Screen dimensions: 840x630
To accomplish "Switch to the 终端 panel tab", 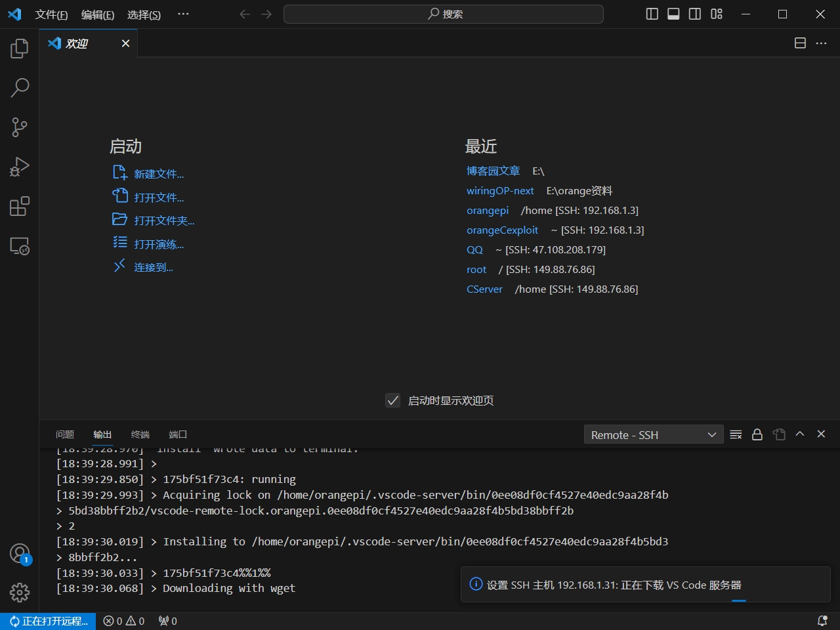I will point(140,434).
